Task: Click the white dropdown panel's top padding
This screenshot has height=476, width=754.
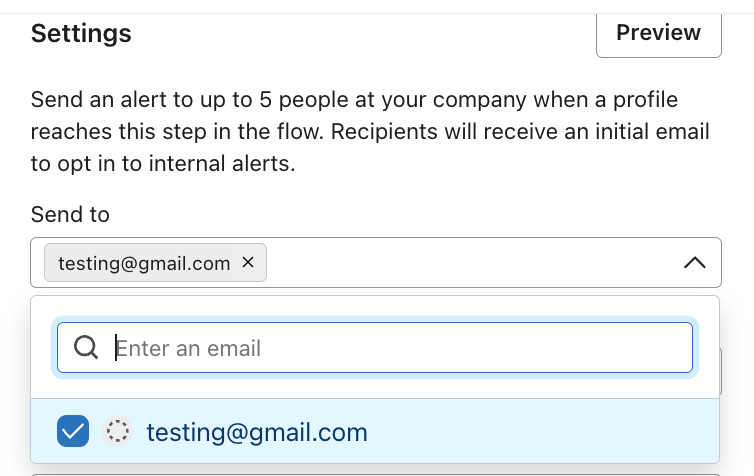Action: click(375, 307)
